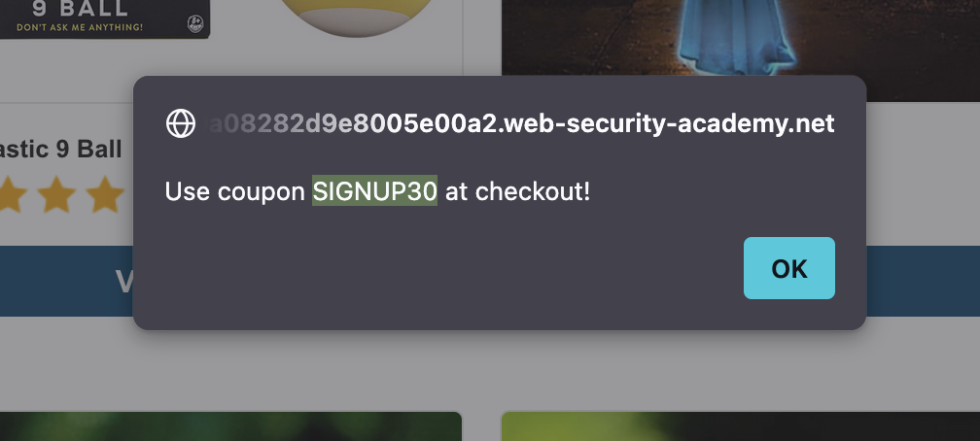
Task: Open the 9 BALL box product image
Action: [105, 18]
